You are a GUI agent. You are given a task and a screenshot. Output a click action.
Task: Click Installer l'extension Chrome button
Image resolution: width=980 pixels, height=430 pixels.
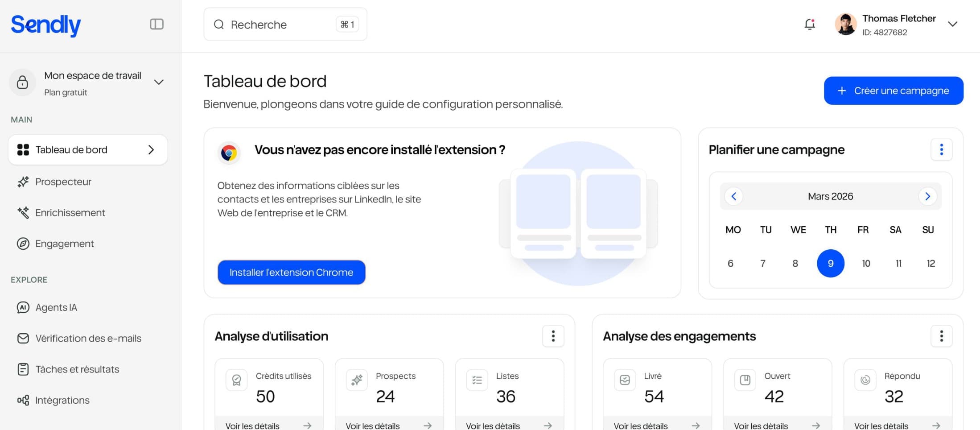(291, 272)
